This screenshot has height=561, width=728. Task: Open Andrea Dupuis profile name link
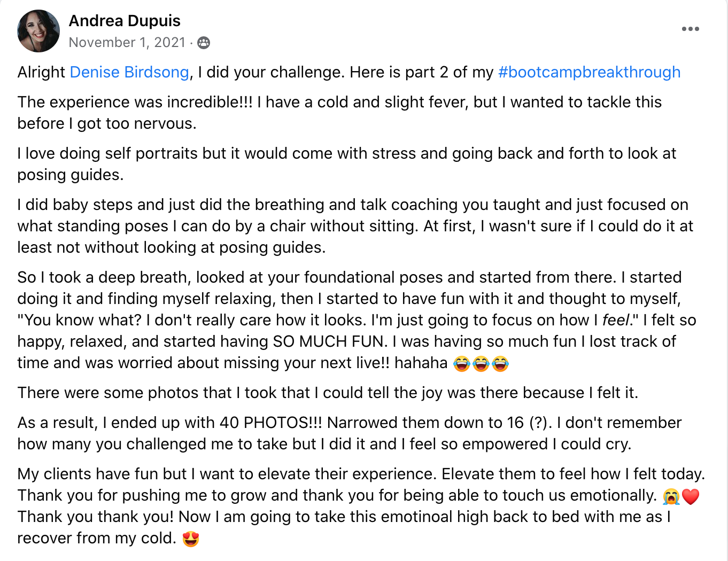coord(125,21)
